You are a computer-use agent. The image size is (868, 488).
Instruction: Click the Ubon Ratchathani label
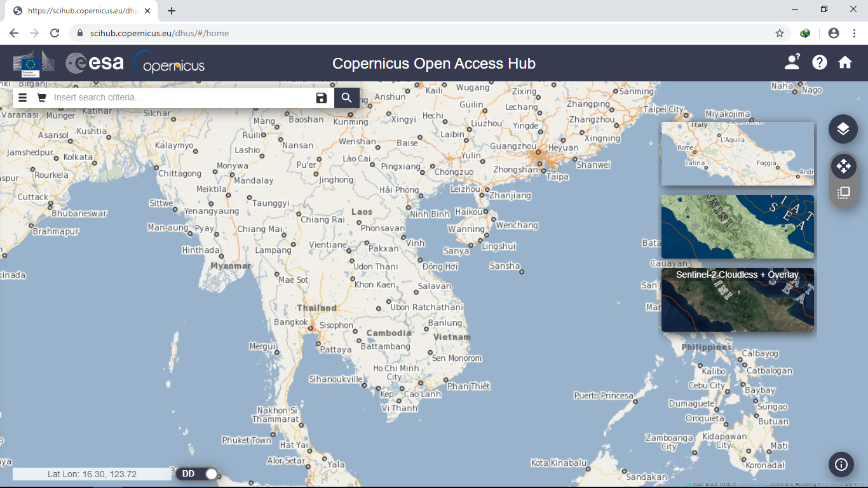pyautogui.click(x=427, y=308)
